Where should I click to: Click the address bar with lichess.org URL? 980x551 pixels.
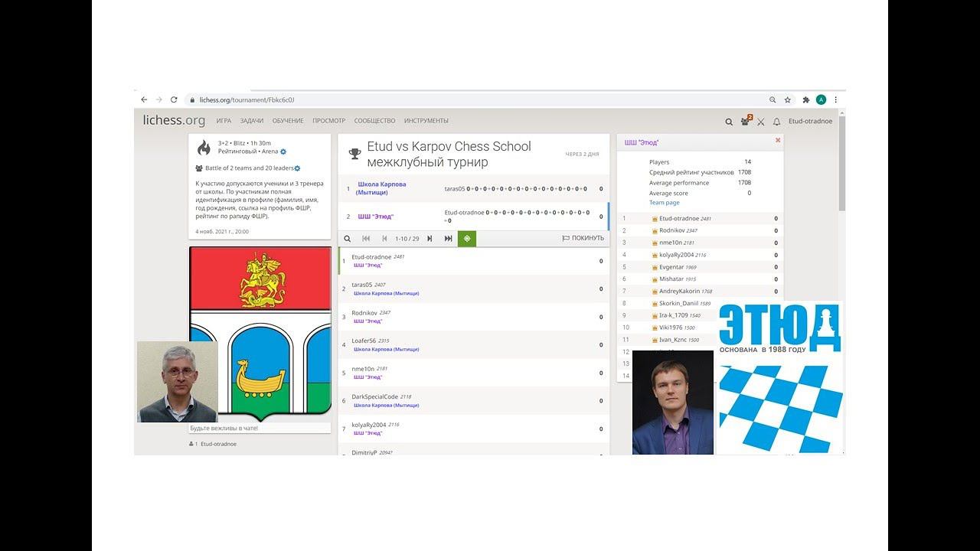click(x=475, y=99)
